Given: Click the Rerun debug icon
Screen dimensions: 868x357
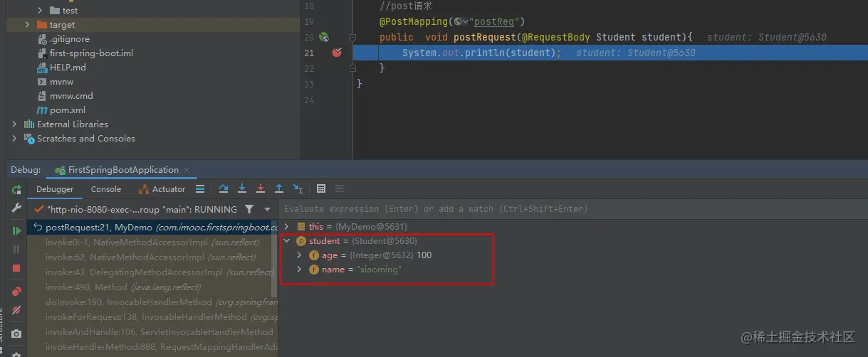Looking at the screenshot, I should [16, 190].
